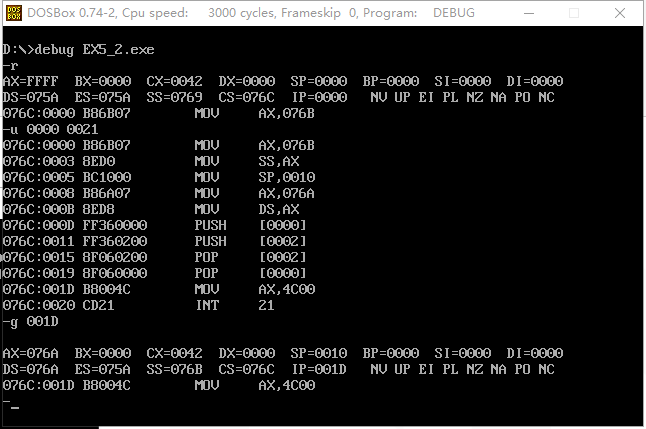The height and width of the screenshot is (429, 646).
Task: Click the 'AX=076A' register value
Action: [x=30, y=353]
